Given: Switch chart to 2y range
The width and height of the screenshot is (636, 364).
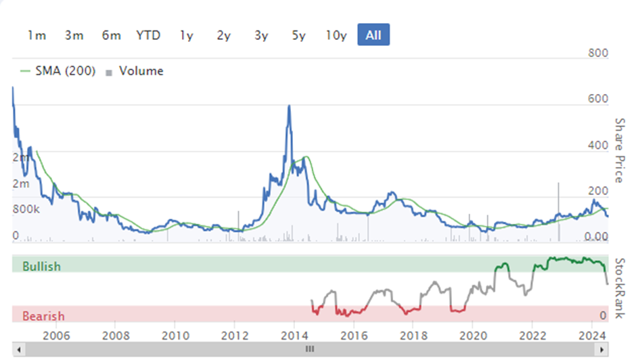Looking at the screenshot, I should [223, 35].
